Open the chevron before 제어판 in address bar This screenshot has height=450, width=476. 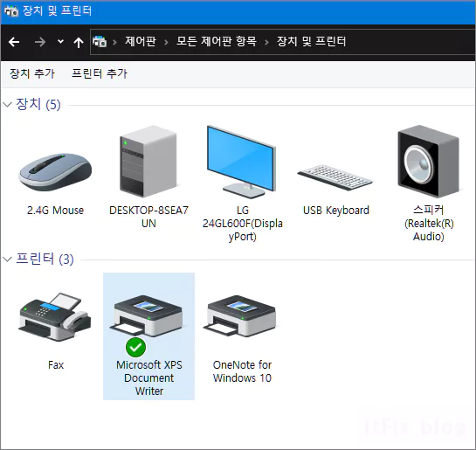pyautogui.click(x=115, y=42)
